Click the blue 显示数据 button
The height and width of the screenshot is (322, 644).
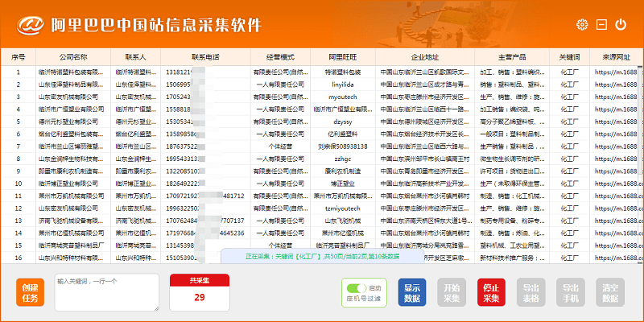point(412,292)
